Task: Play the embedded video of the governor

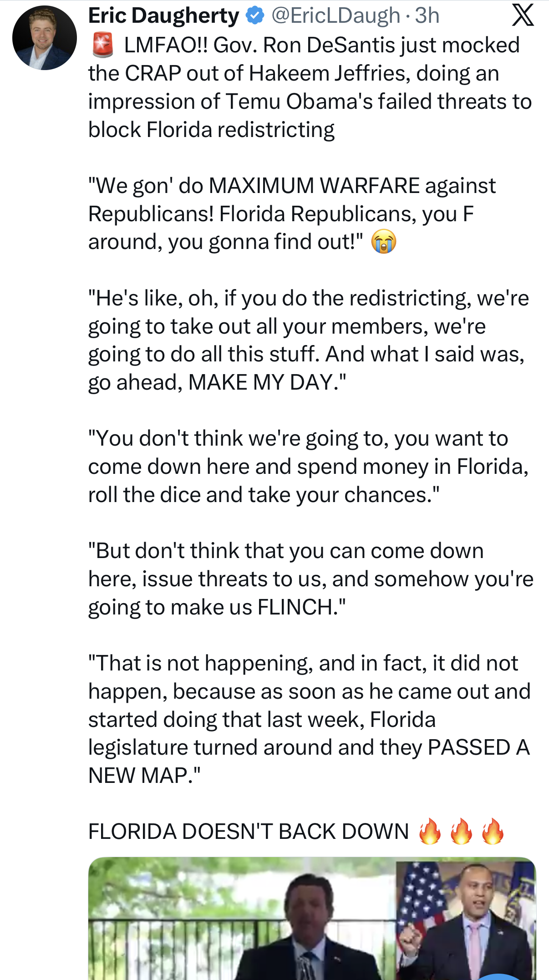Action: click(241, 924)
